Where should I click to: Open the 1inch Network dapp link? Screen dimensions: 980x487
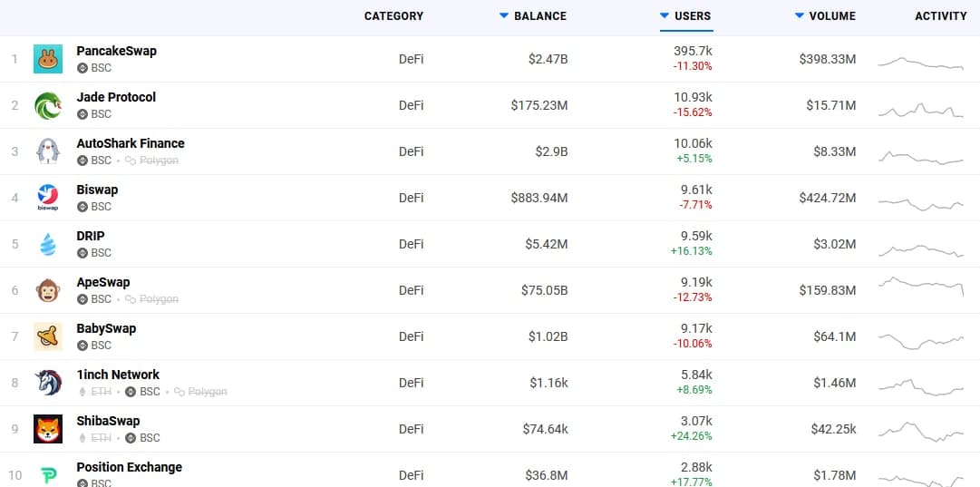pyautogui.click(x=118, y=375)
